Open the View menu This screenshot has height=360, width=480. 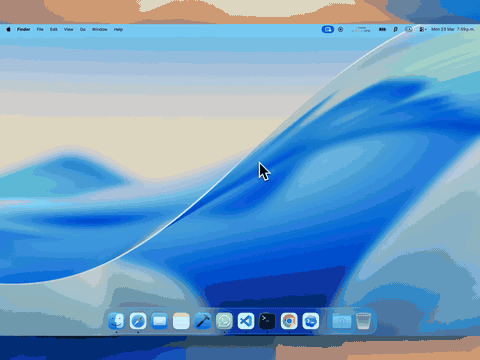click(x=69, y=29)
